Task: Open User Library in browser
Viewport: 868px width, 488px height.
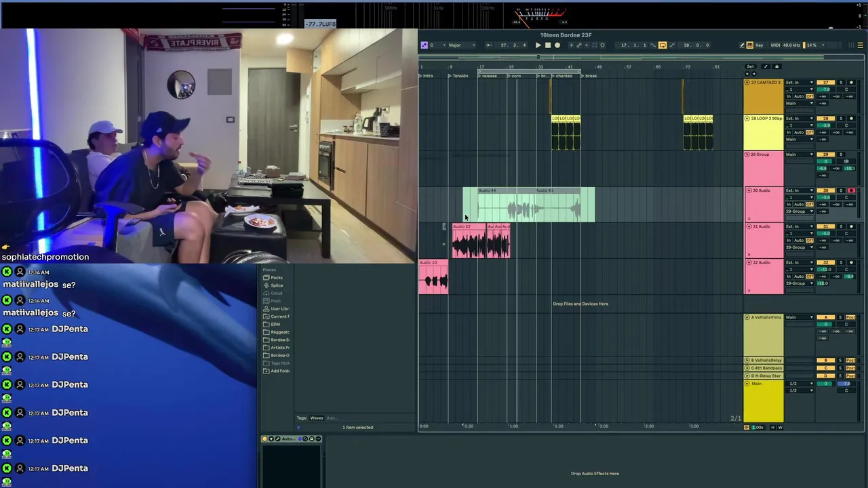Action: pos(276,309)
